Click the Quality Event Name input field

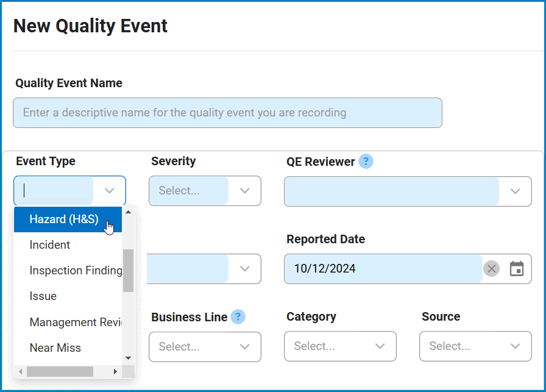(227, 113)
